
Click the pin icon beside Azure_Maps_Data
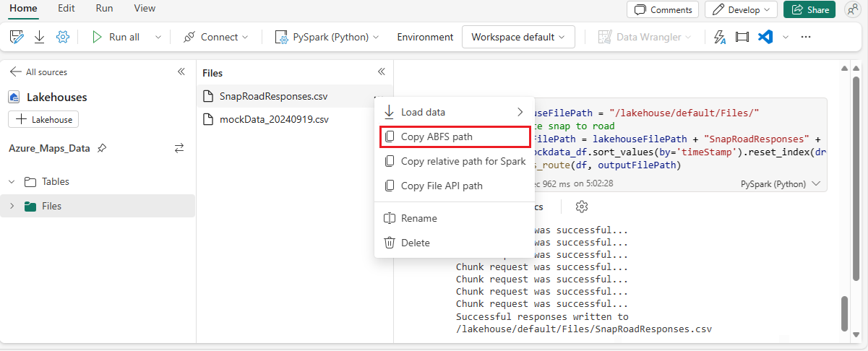pyautogui.click(x=102, y=148)
